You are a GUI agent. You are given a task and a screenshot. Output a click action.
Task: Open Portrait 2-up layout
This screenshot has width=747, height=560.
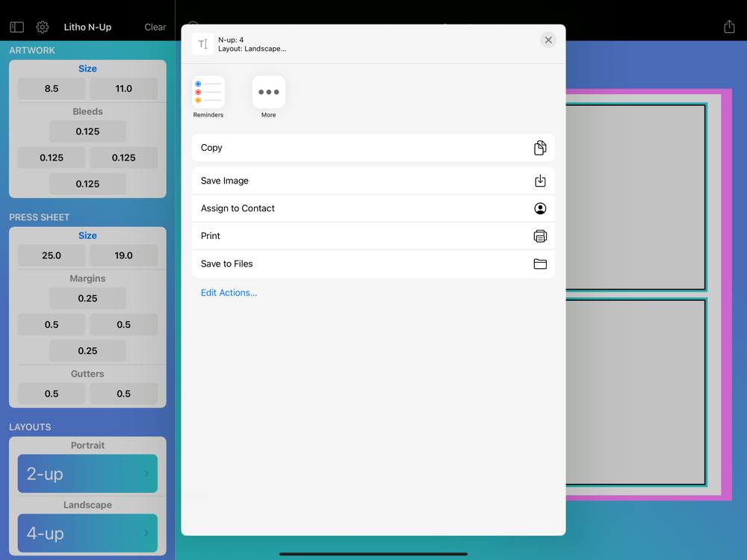87,473
